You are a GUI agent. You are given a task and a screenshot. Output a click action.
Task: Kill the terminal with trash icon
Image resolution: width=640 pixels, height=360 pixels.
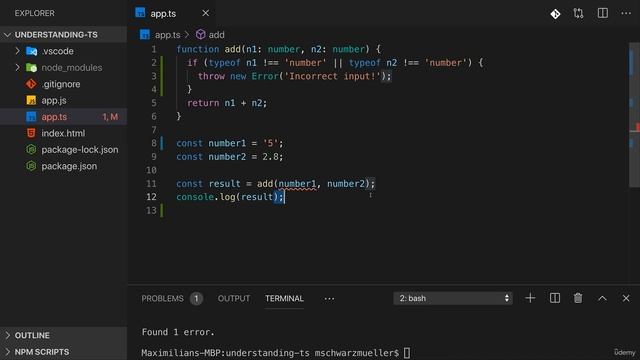click(578, 298)
